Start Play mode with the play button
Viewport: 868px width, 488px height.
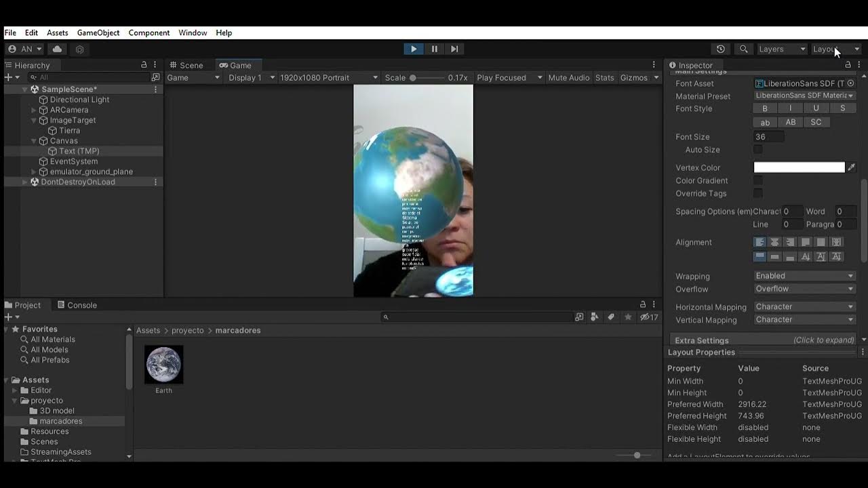click(x=414, y=49)
